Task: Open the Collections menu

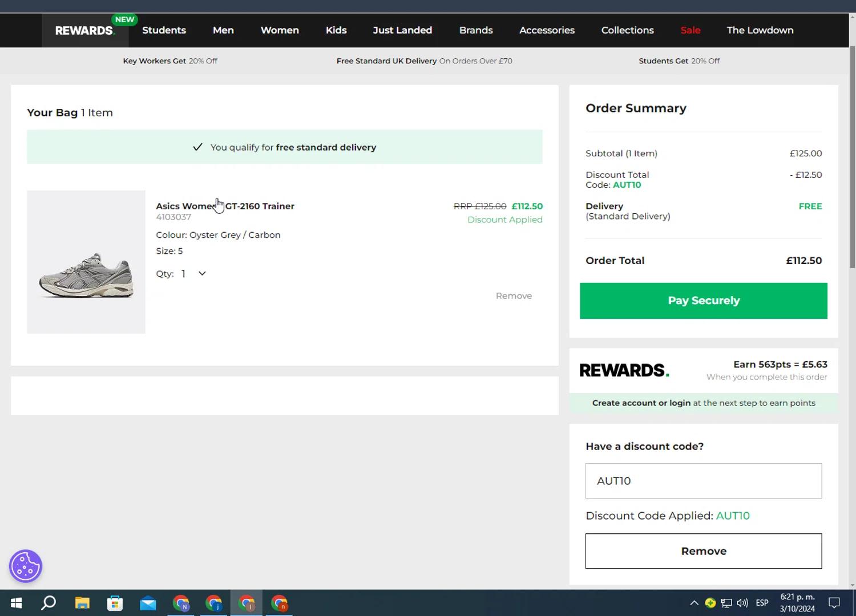Action: (628, 30)
